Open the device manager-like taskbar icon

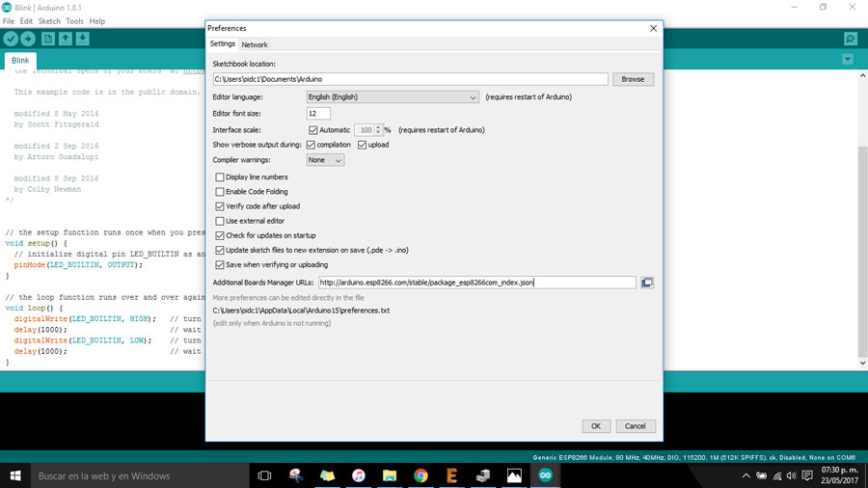(483, 475)
